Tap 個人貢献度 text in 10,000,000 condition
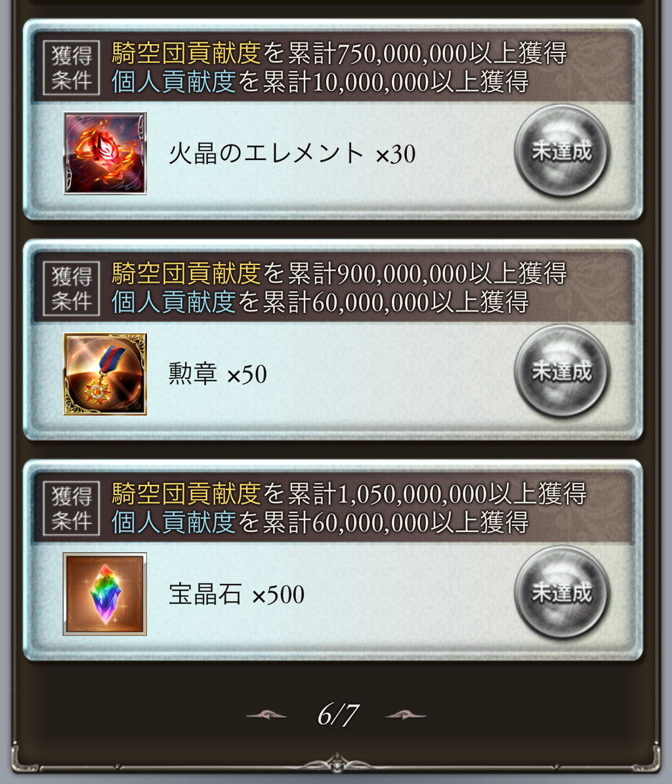The image size is (672, 784). [x=173, y=81]
